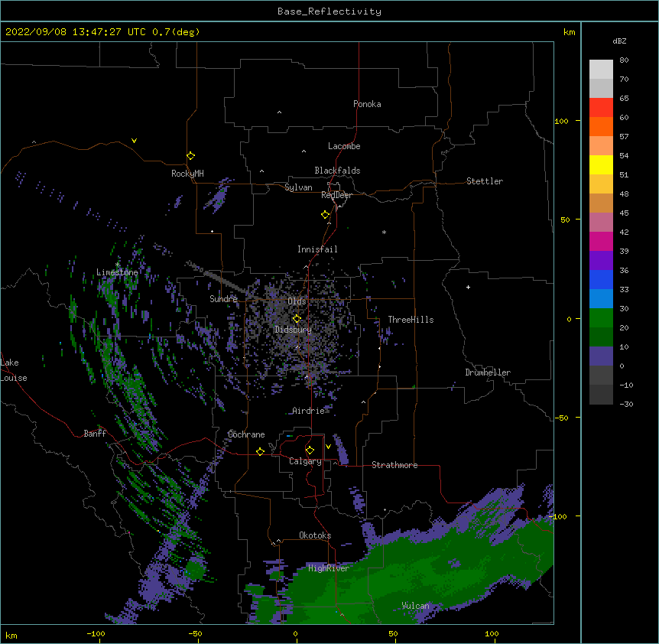
Task: Click the yellow diamond marker beside RockyMH
Action: (x=191, y=156)
